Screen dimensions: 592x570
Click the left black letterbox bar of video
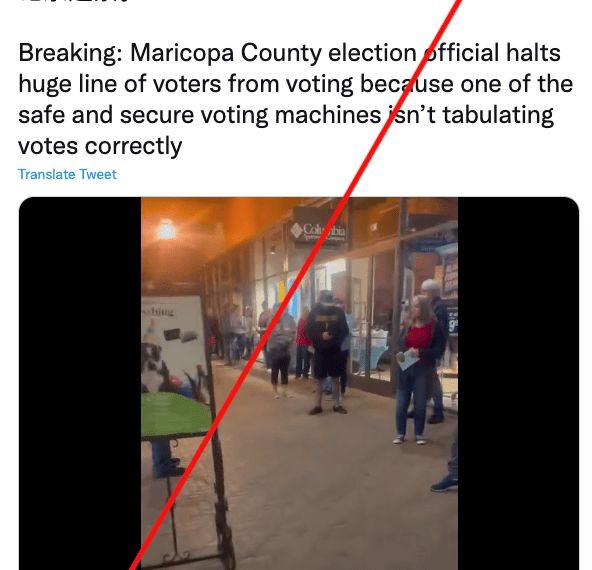click(x=80, y=383)
